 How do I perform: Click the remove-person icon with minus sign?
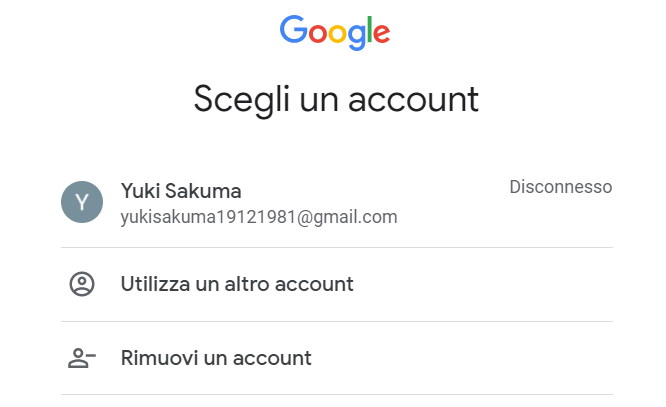click(x=82, y=358)
